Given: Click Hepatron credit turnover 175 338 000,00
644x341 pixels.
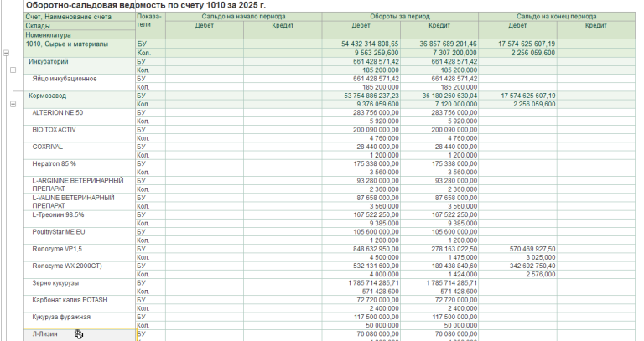Looking at the screenshot, I should coord(454,163).
